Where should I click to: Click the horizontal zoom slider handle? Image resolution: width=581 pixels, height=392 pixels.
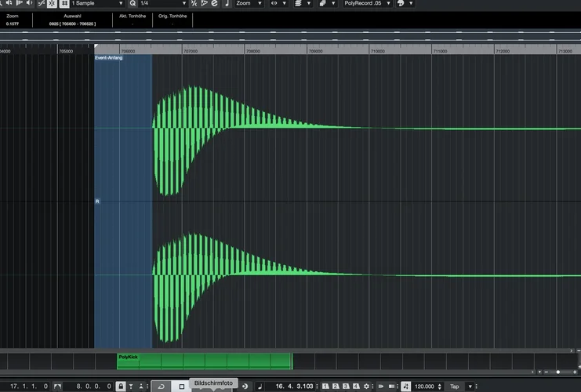pyautogui.click(x=558, y=372)
